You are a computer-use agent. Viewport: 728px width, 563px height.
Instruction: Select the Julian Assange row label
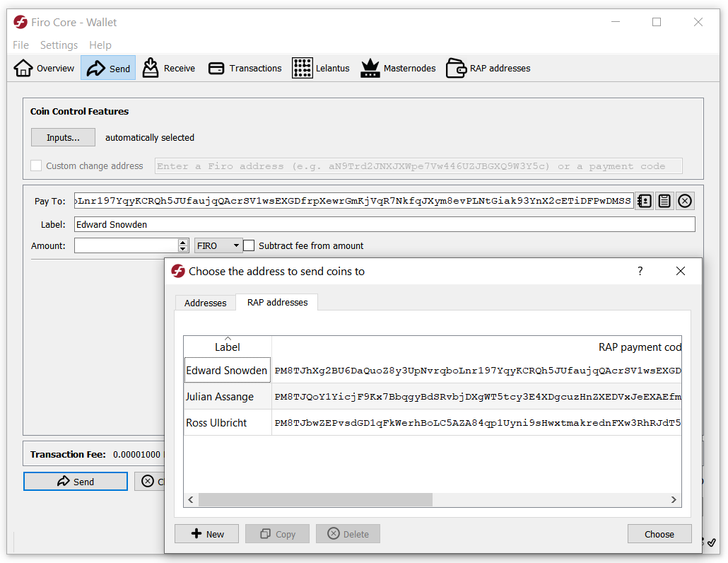pyautogui.click(x=228, y=396)
